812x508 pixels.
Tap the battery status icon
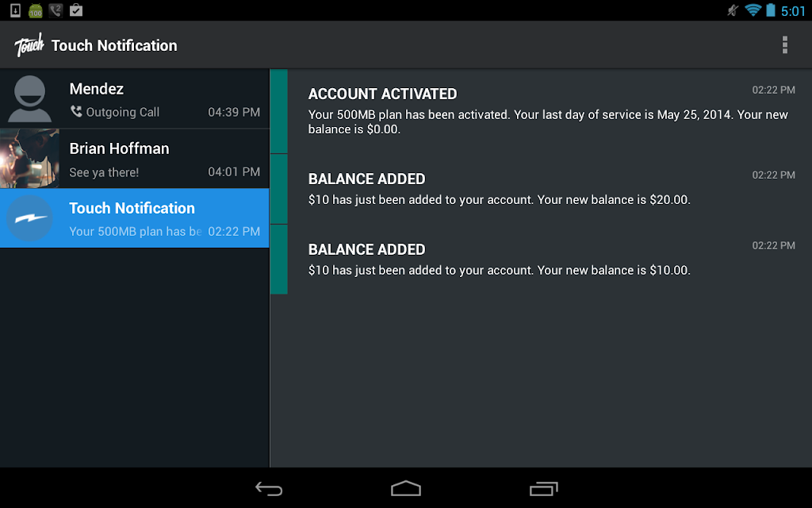771,10
